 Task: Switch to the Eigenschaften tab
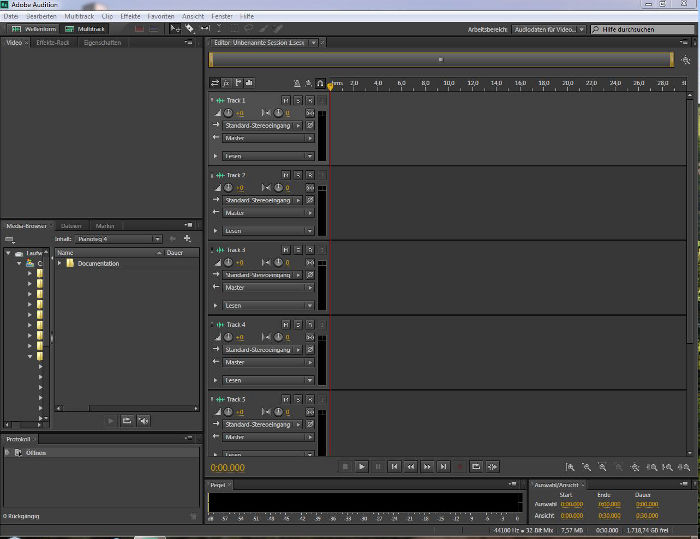tap(102, 43)
